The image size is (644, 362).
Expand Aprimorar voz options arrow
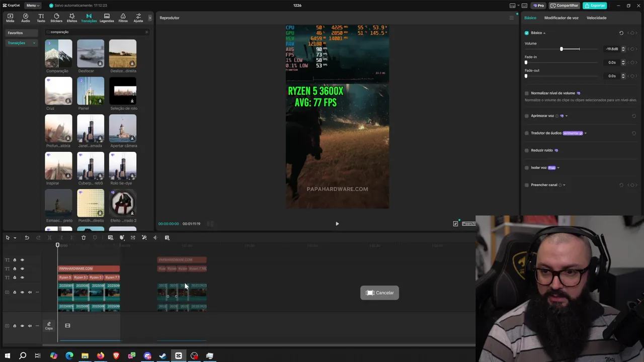click(567, 116)
